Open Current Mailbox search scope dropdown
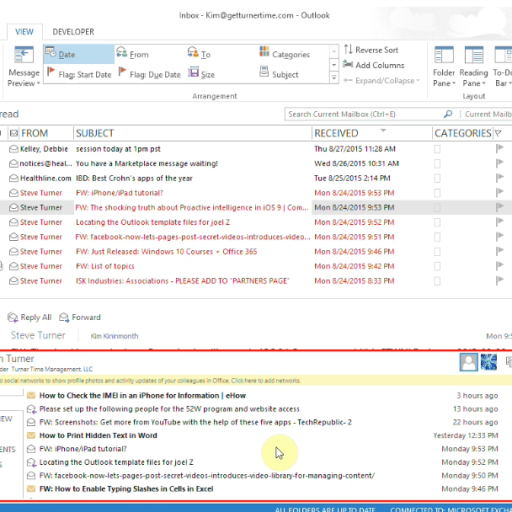Image resolution: width=512 pixels, height=512 pixels. [x=487, y=114]
